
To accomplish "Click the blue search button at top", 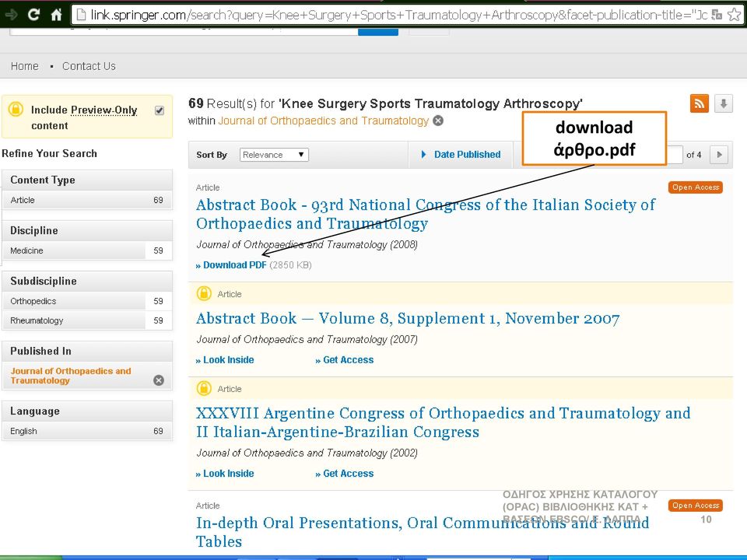I will tap(378, 31).
